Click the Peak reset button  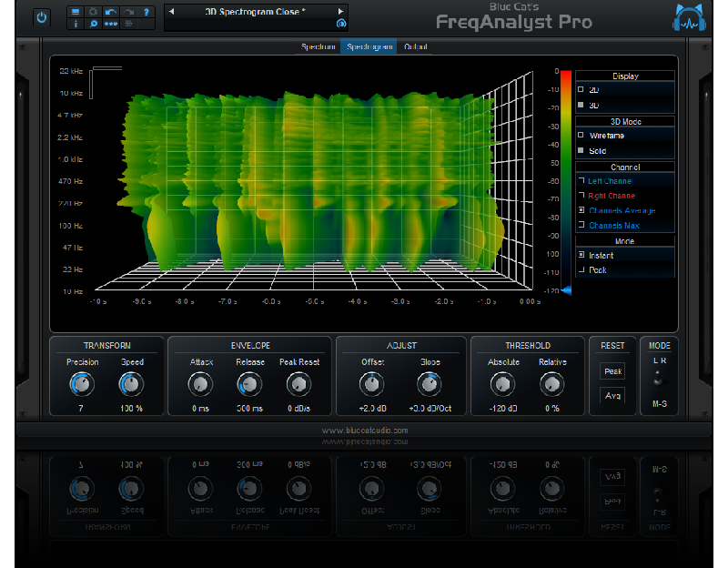coord(612,371)
